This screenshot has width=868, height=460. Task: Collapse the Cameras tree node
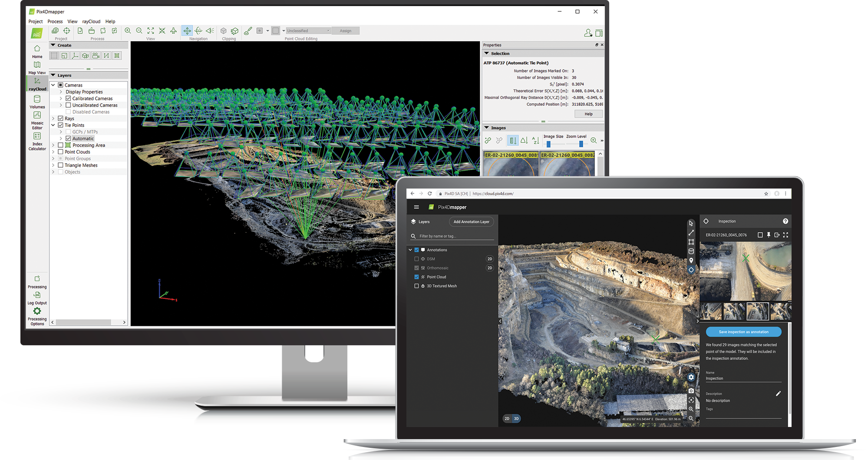pos(53,85)
